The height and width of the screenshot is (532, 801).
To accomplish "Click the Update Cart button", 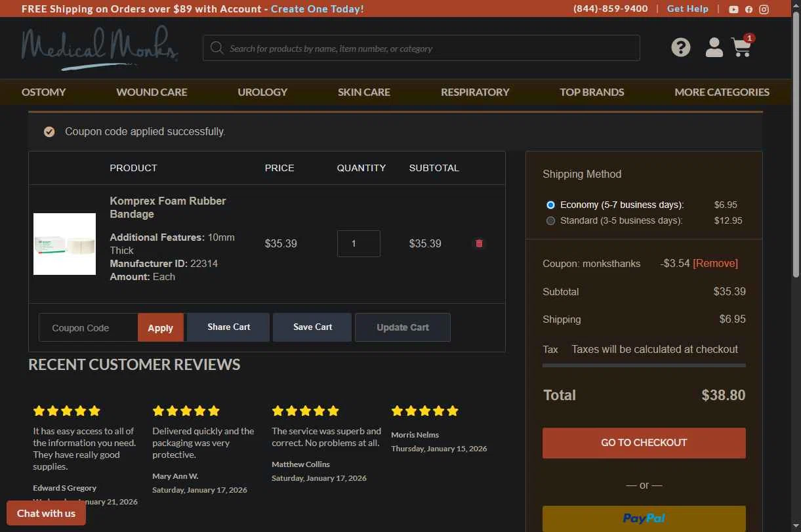I will point(403,327).
